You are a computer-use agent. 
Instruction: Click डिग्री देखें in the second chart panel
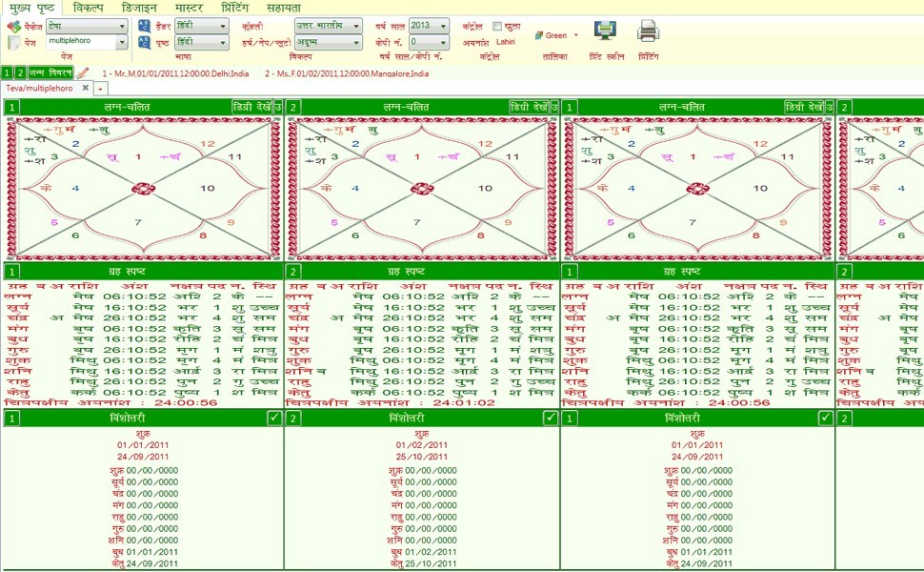coord(529,107)
